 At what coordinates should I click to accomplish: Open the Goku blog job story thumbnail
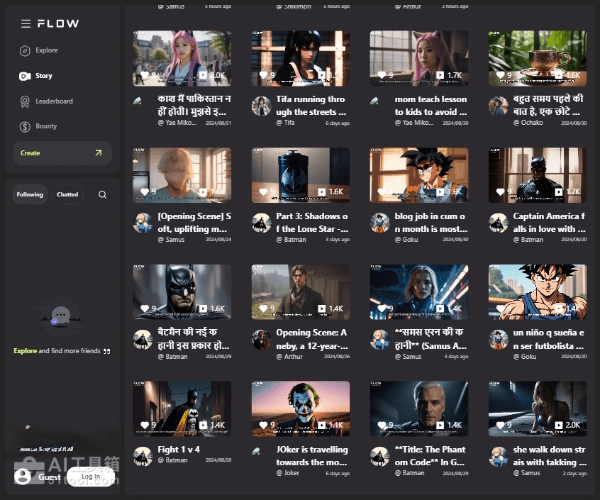click(x=419, y=175)
